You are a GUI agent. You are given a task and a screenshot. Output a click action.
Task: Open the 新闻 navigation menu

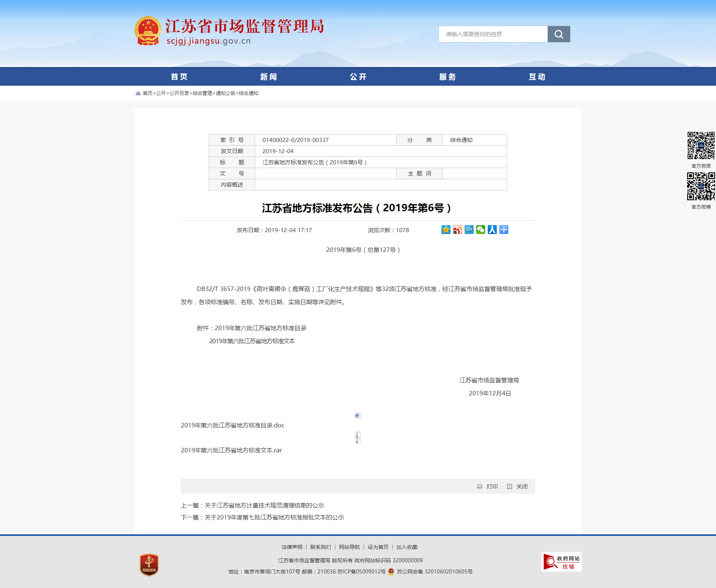268,77
